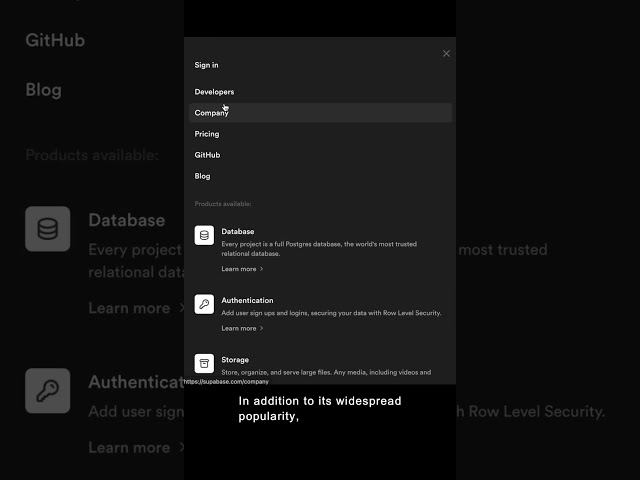
Task: Click the 'In addition to its widespread popularity' caption
Action: click(x=320, y=409)
